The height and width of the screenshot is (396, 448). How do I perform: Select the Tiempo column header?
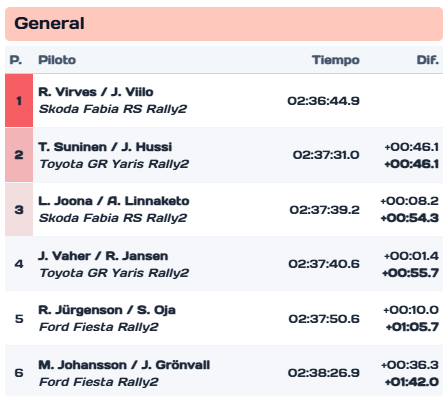pos(336,60)
